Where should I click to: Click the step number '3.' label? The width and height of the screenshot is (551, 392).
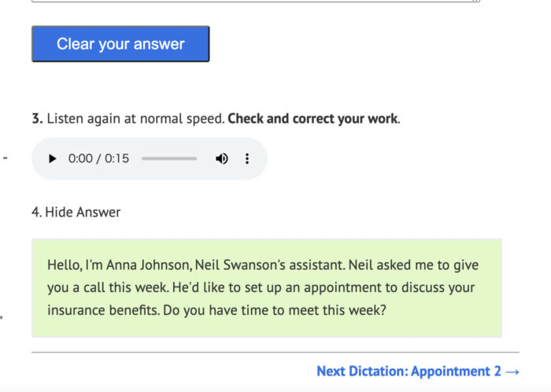pos(37,119)
